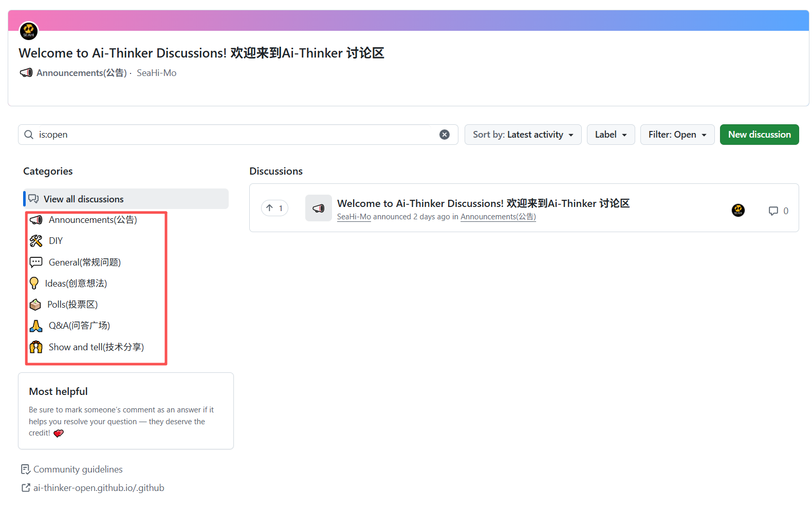The image size is (812, 511).
Task: Click the ballot box icon for Polls(投票区)
Action: 35,305
